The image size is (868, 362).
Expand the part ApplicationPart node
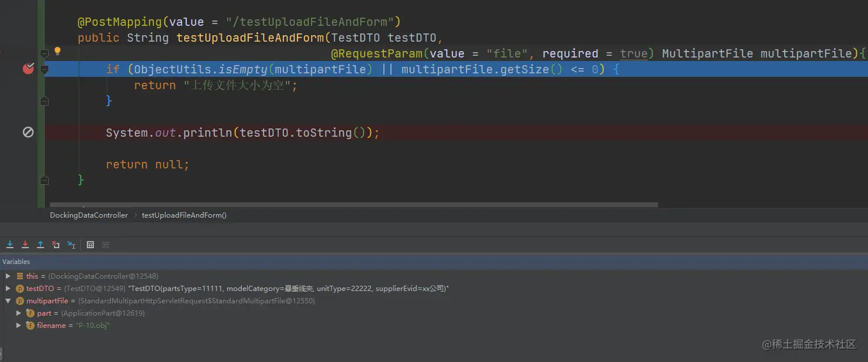(18, 313)
